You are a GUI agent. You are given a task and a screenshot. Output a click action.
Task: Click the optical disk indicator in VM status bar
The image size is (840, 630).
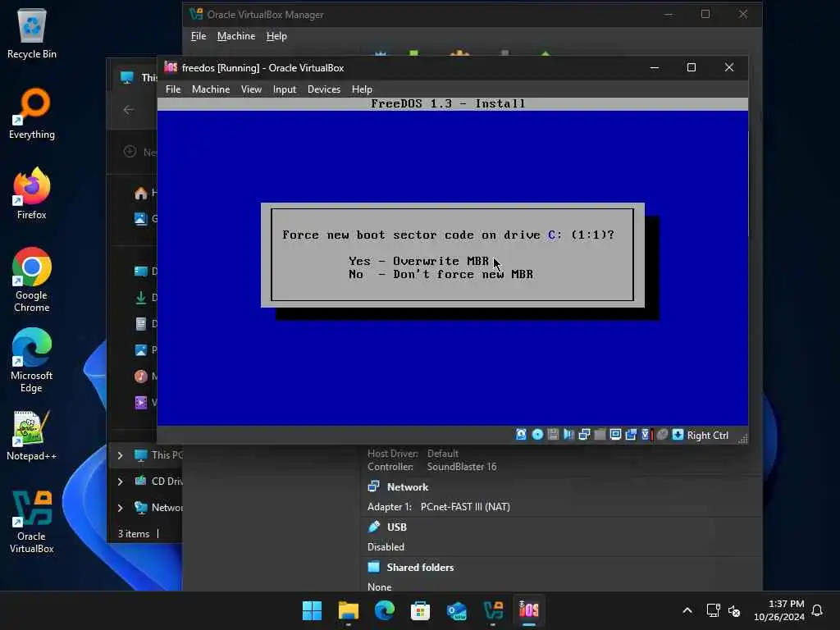coord(537,435)
